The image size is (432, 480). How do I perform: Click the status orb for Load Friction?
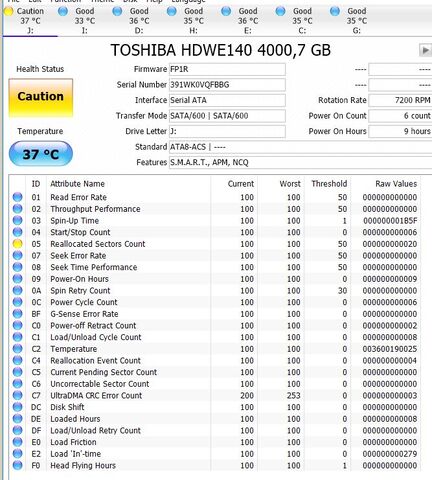pos(17,442)
